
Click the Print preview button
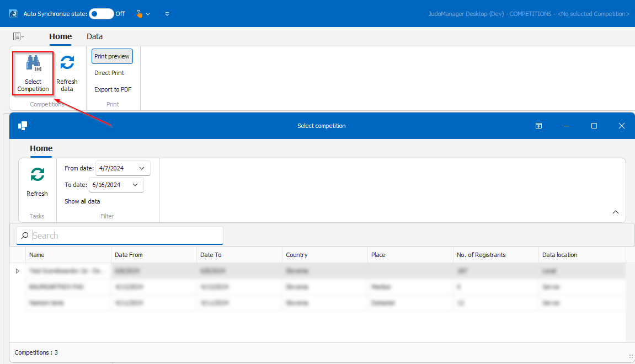tap(112, 56)
